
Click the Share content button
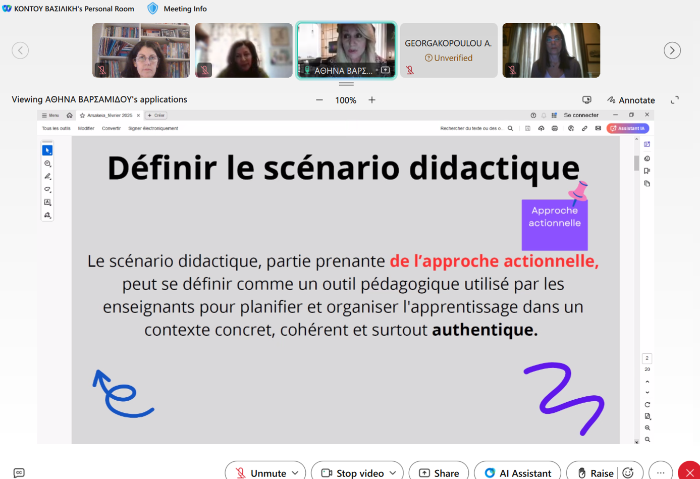click(x=437, y=473)
